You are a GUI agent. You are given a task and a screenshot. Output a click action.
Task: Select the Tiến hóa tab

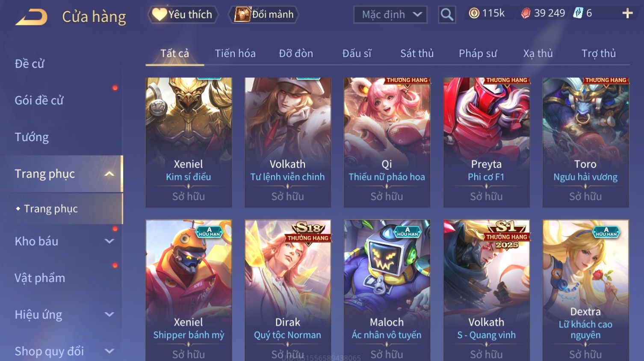pyautogui.click(x=235, y=53)
